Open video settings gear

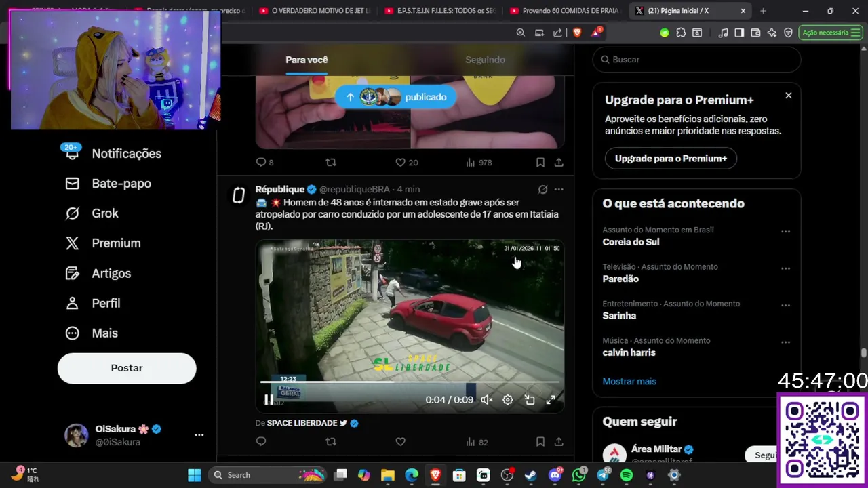pos(507,400)
